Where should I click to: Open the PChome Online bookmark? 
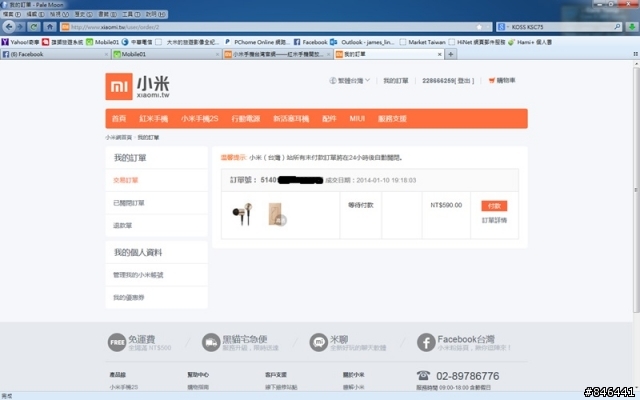point(257,42)
